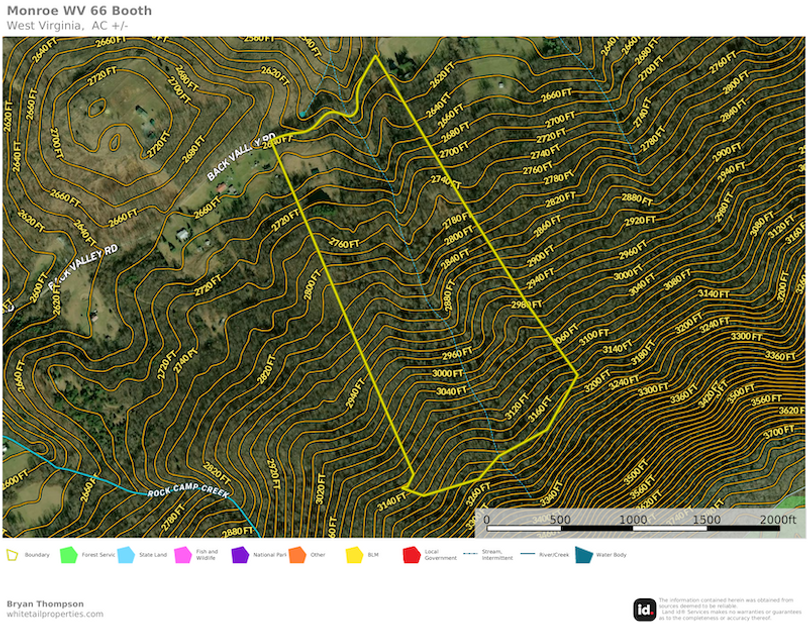
Task: Open the whitetailproperties.com link
Action: click(x=55, y=614)
